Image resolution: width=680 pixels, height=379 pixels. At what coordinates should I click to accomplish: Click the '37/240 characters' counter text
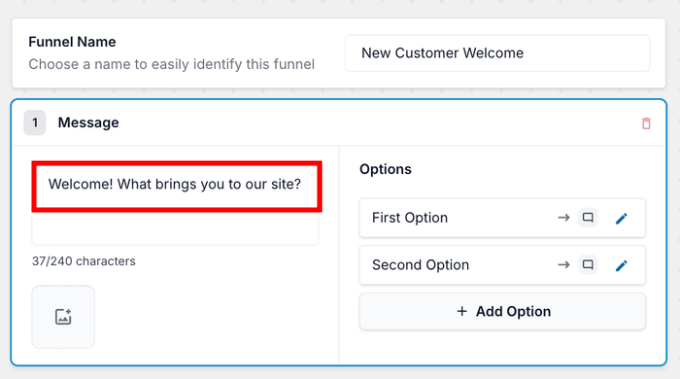click(84, 261)
